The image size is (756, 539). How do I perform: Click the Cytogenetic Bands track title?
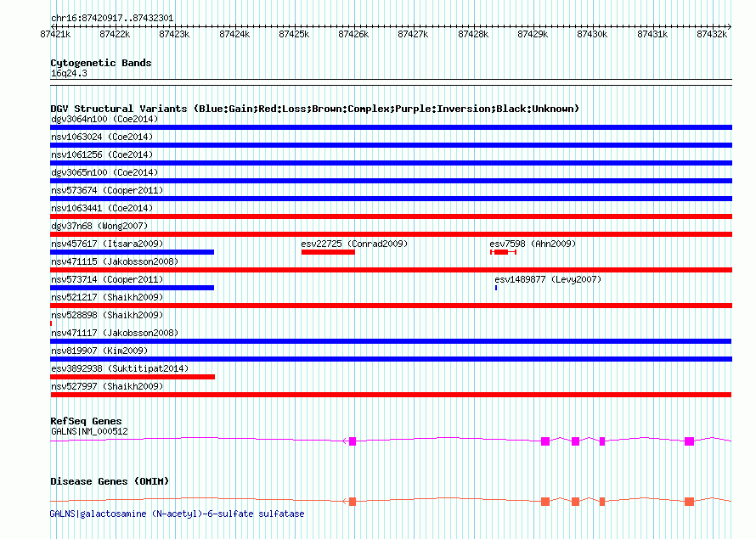click(x=101, y=63)
